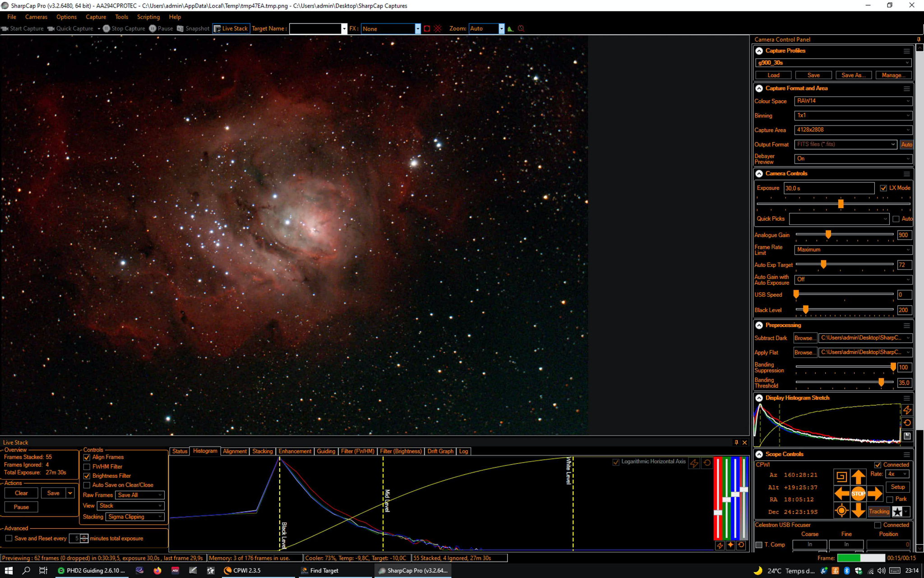Switch to the Filter (FWHM) tab
Screen dimensions: 924x578
tap(357, 451)
